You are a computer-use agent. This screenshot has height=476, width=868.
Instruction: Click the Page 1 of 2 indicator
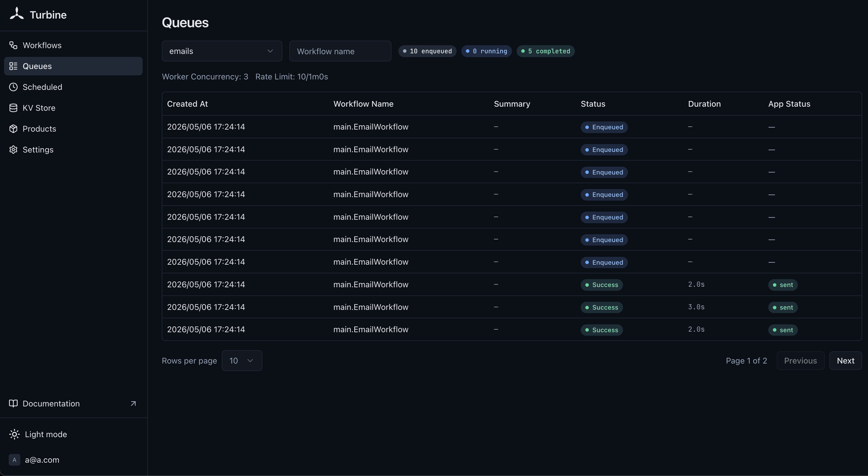coord(746,361)
